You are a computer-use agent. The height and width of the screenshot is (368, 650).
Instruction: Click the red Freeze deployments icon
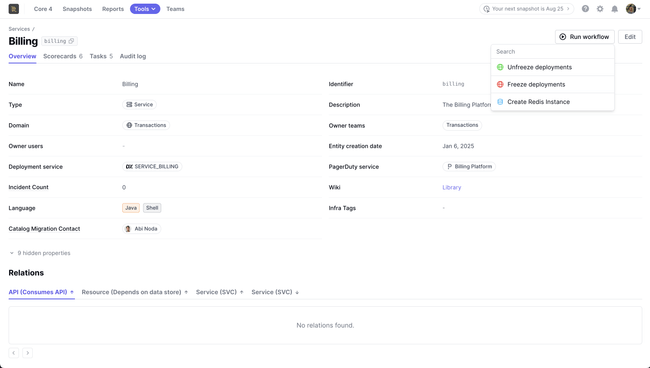click(x=500, y=85)
